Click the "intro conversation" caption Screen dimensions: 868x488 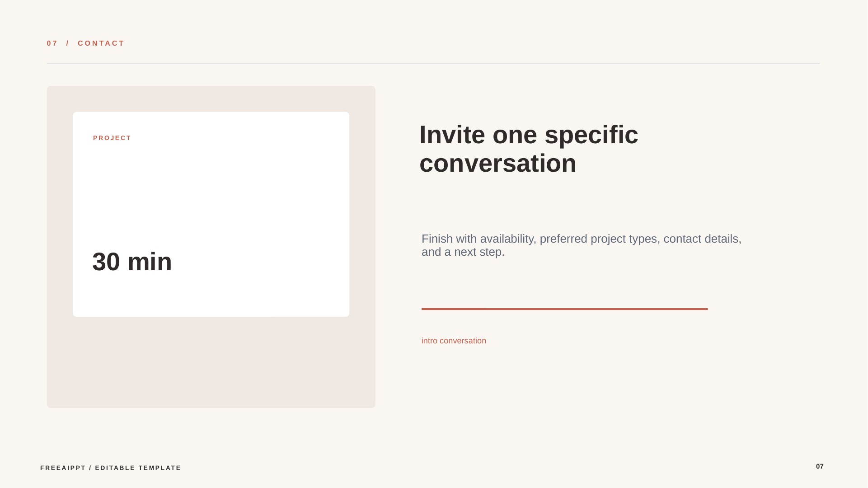click(x=454, y=341)
